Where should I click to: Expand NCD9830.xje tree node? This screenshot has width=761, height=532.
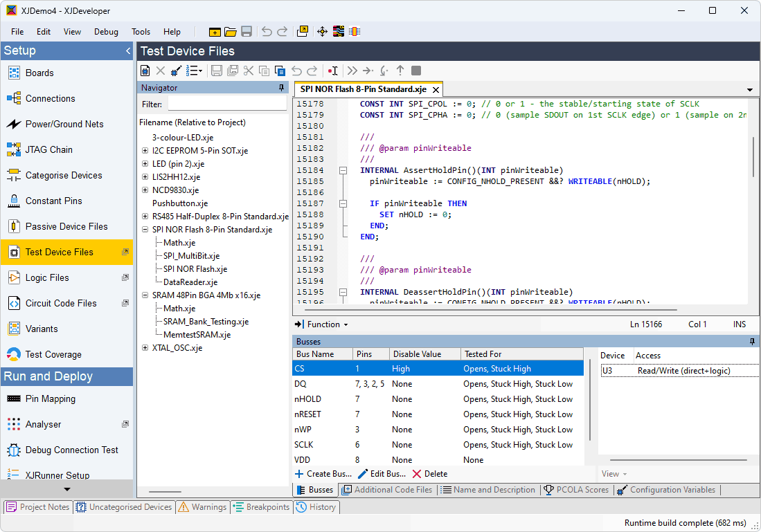click(x=145, y=190)
